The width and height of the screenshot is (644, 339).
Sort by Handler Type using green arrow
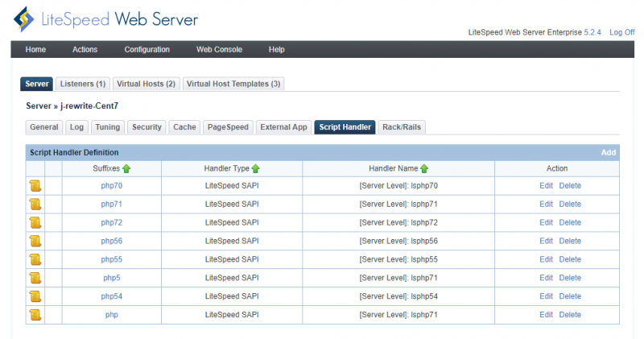pos(256,168)
